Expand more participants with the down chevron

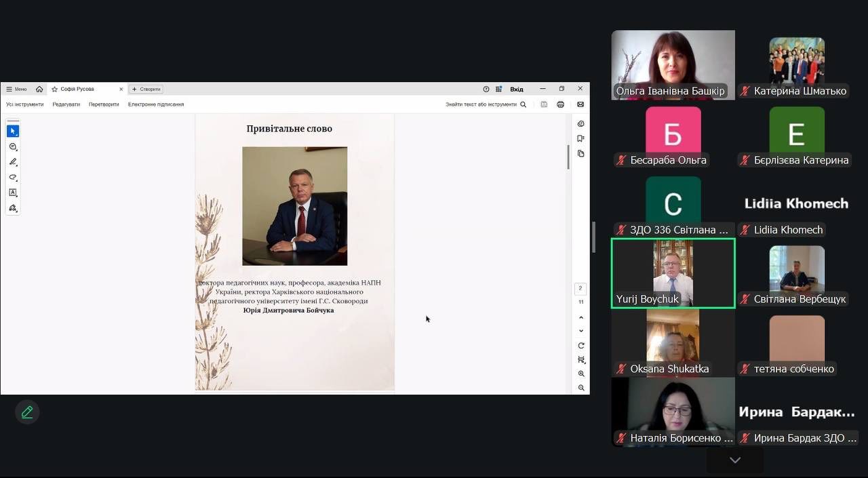tap(734, 460)
